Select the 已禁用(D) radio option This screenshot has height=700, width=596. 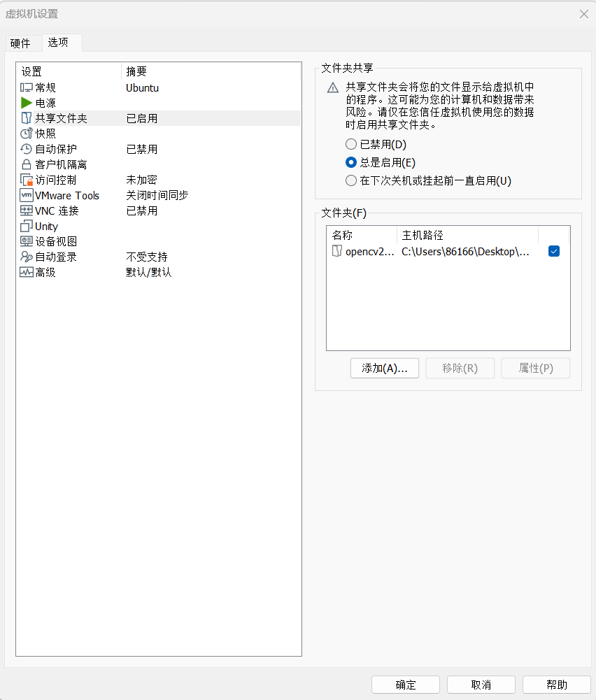(351, 145)
